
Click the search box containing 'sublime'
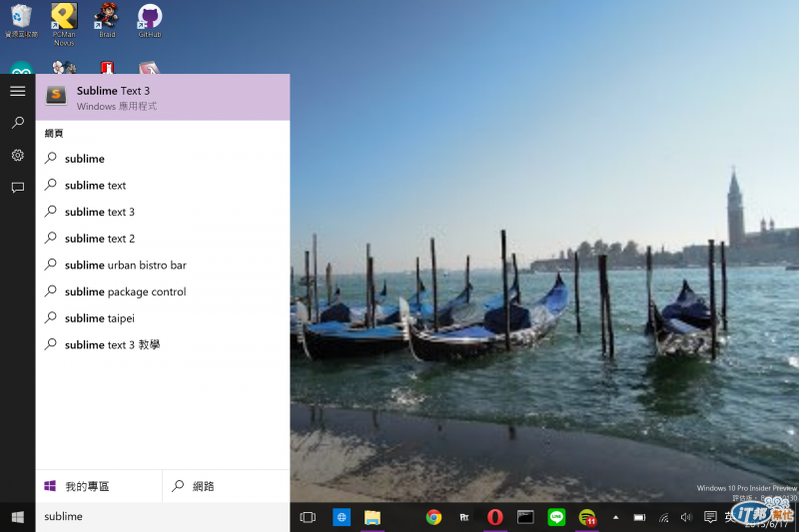point(163,517)
